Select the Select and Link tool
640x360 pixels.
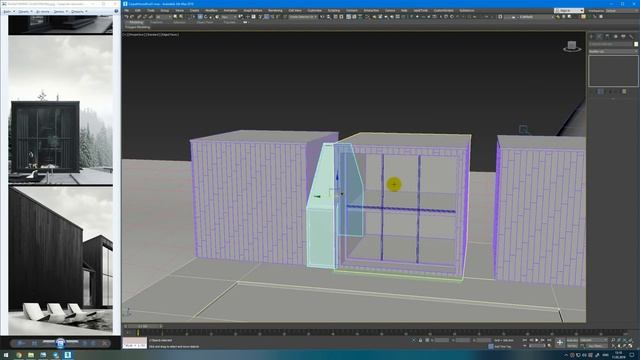tap(139, 17)
